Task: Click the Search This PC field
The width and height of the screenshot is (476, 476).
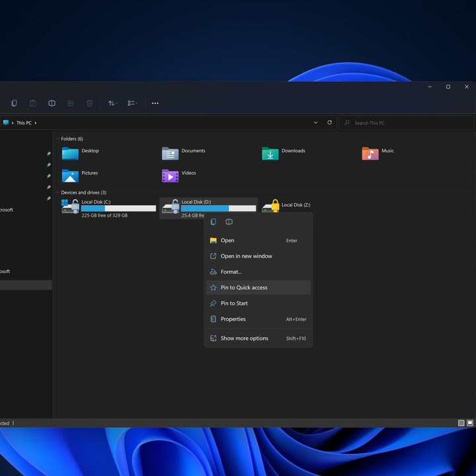Action: [406, 123]
